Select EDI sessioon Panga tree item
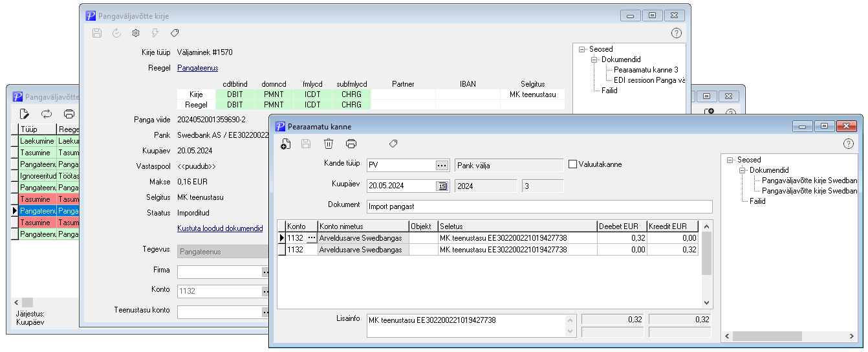868x352 pixels. (x=649, y=80)
